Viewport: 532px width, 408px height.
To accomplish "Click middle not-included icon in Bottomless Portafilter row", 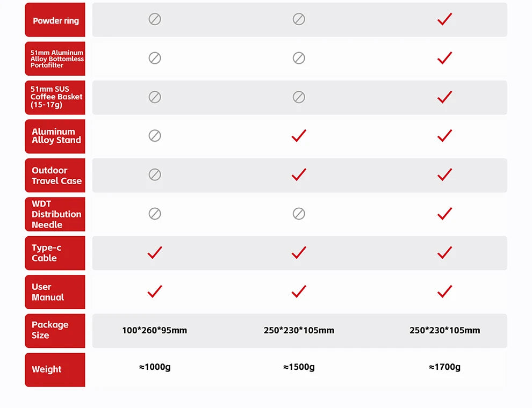I will (x=299, y=59).
